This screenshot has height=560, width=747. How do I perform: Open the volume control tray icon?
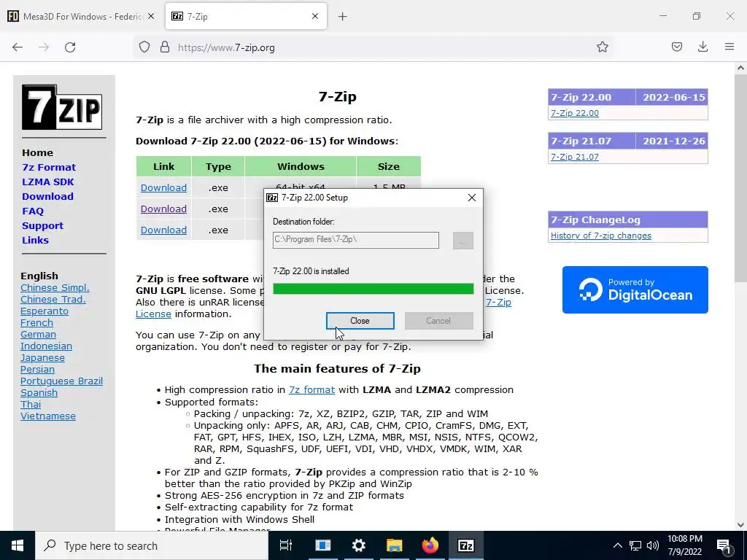(x=653, y=545)
